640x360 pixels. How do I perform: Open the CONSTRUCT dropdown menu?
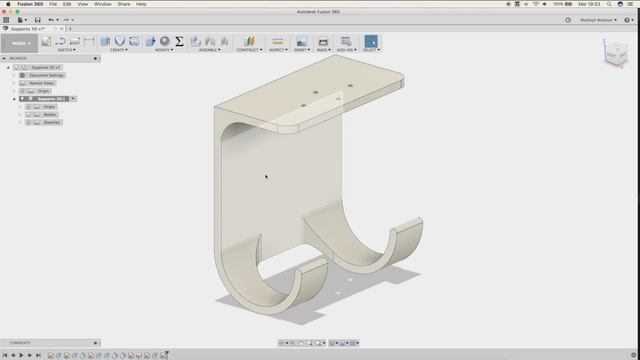[249, 50]
